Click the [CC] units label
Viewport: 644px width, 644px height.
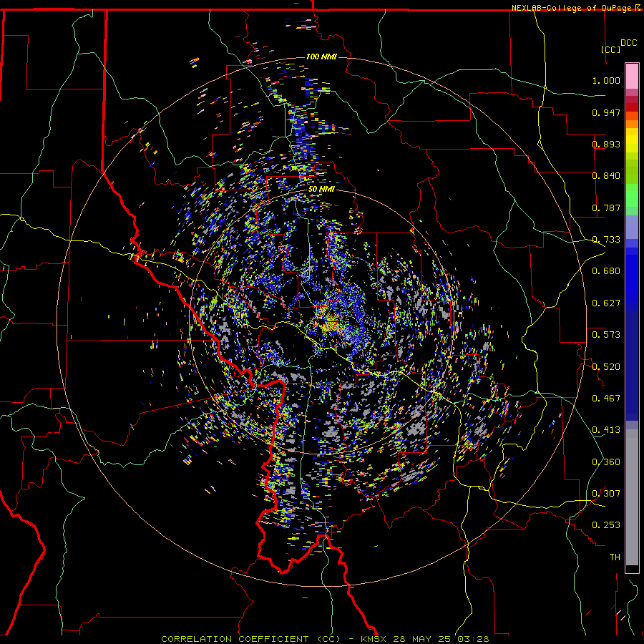coord(610,49)
